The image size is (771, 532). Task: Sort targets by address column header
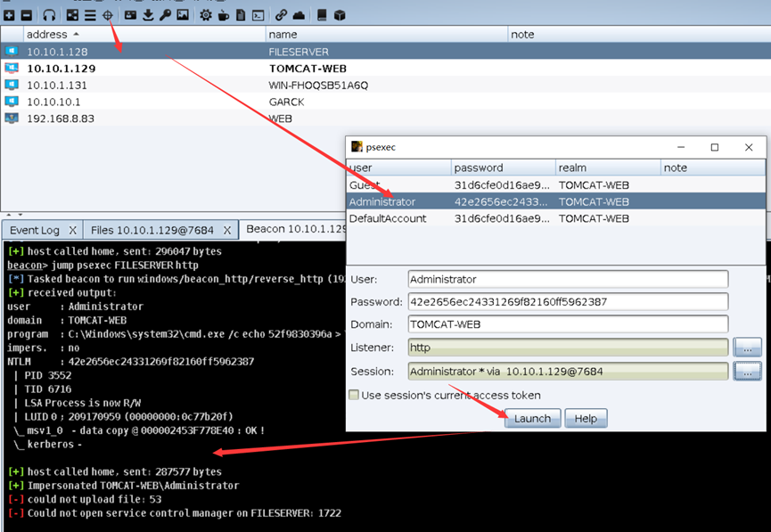144,35
